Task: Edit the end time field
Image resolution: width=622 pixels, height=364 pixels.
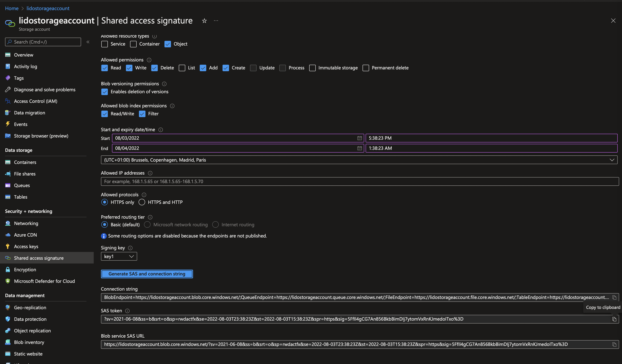Action: (x=491, y=148)
